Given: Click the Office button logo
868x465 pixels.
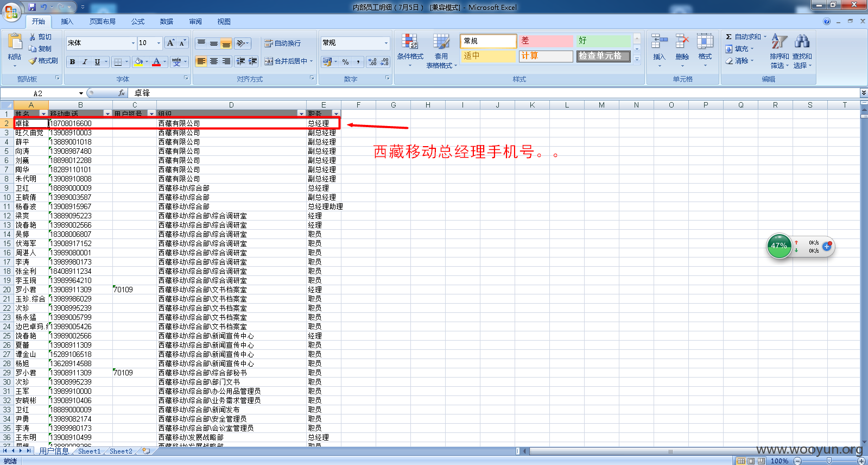Looking at the screenshot, I should [11, 11].
